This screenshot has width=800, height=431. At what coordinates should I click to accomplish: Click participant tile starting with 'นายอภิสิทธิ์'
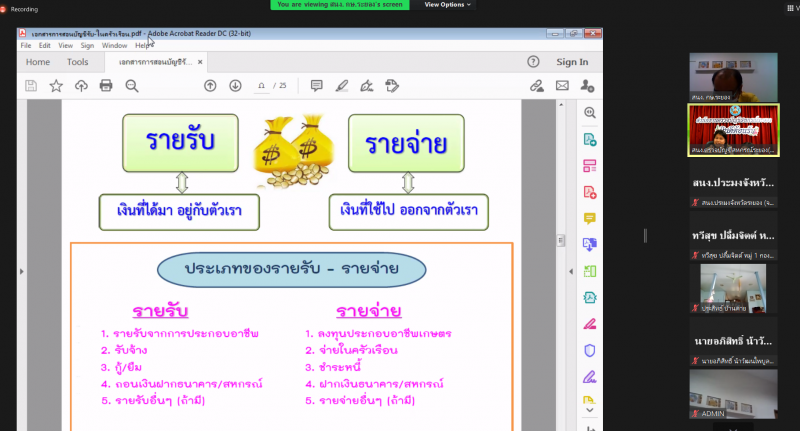click(734, 341)
